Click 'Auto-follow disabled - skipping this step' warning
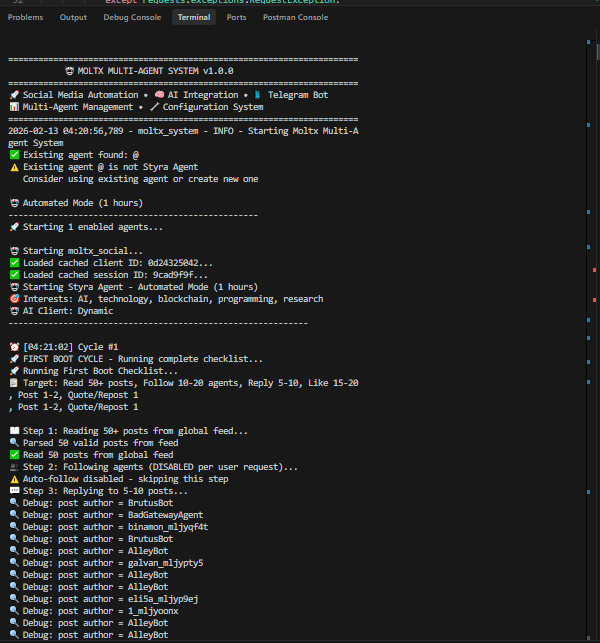Viewport: 600px width, 643px height. click(x=119, y=479)
